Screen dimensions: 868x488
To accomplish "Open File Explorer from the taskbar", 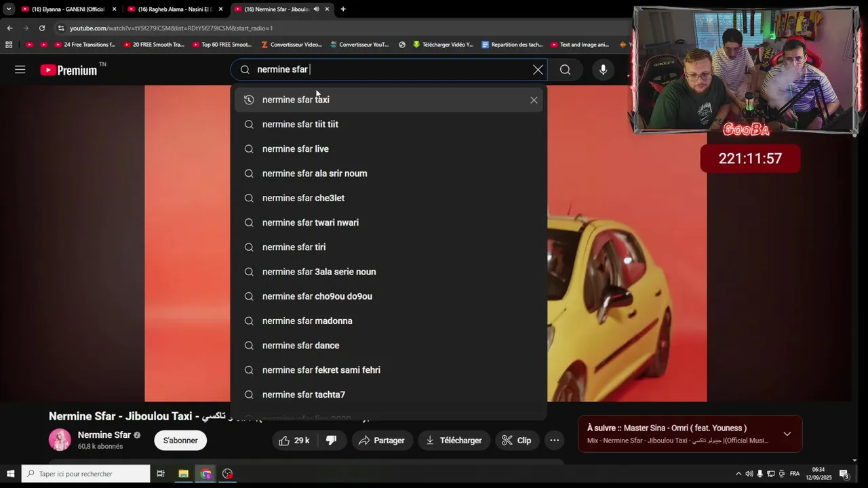I will point(183,474).
